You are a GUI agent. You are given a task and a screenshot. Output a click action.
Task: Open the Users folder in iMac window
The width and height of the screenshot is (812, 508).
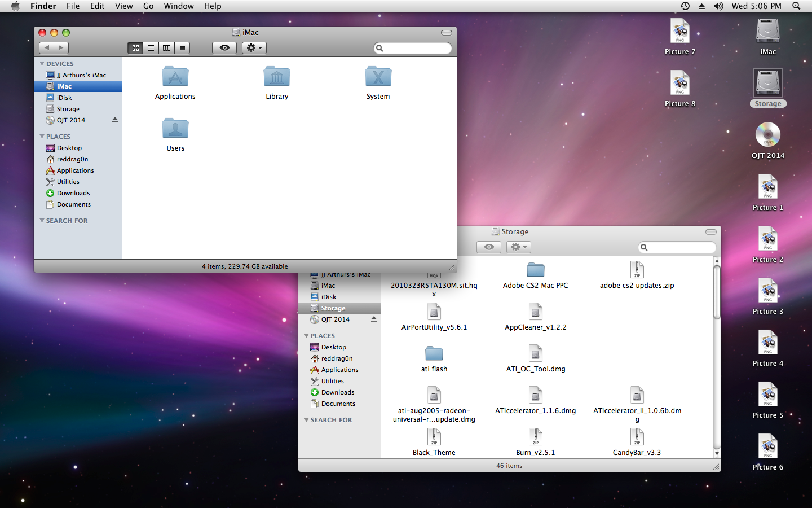point(175,129)
